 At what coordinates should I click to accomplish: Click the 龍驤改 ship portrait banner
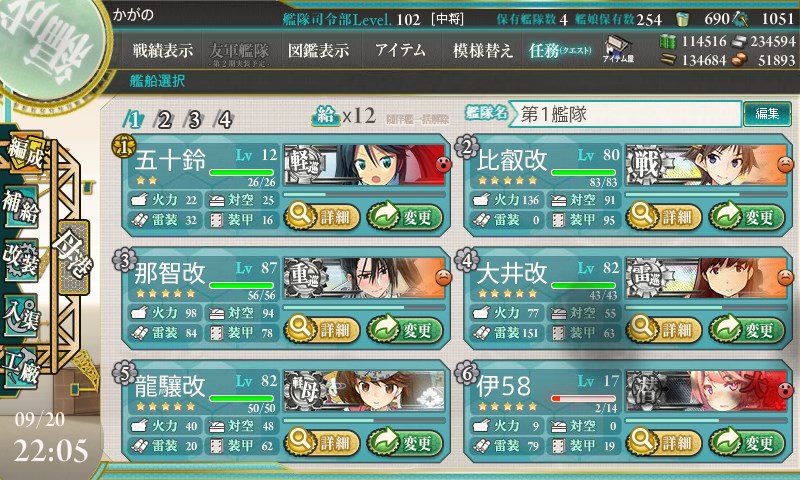(x=364, y=391)
